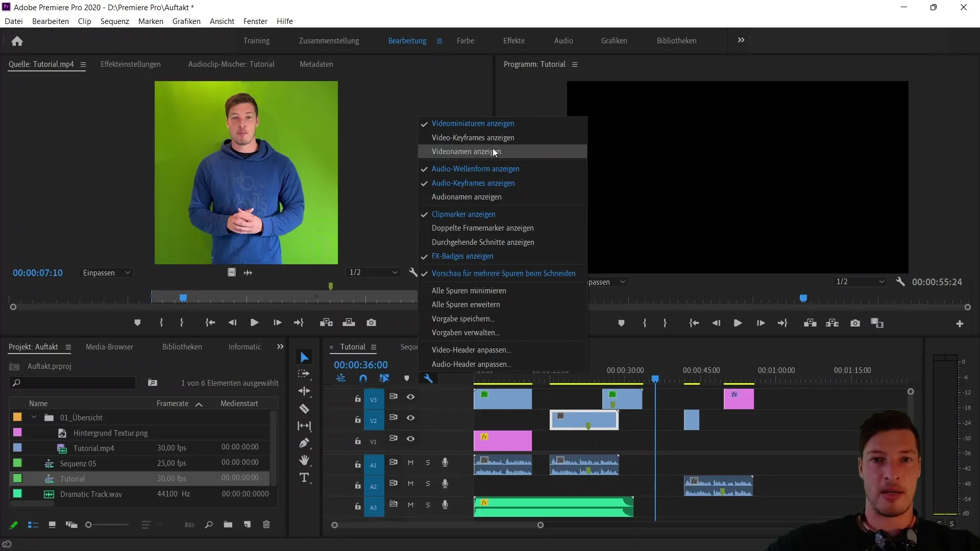Open timeline display settings wrench
Image resolution: width=980 pixels, height=551 pixels.
click(428, 379)
